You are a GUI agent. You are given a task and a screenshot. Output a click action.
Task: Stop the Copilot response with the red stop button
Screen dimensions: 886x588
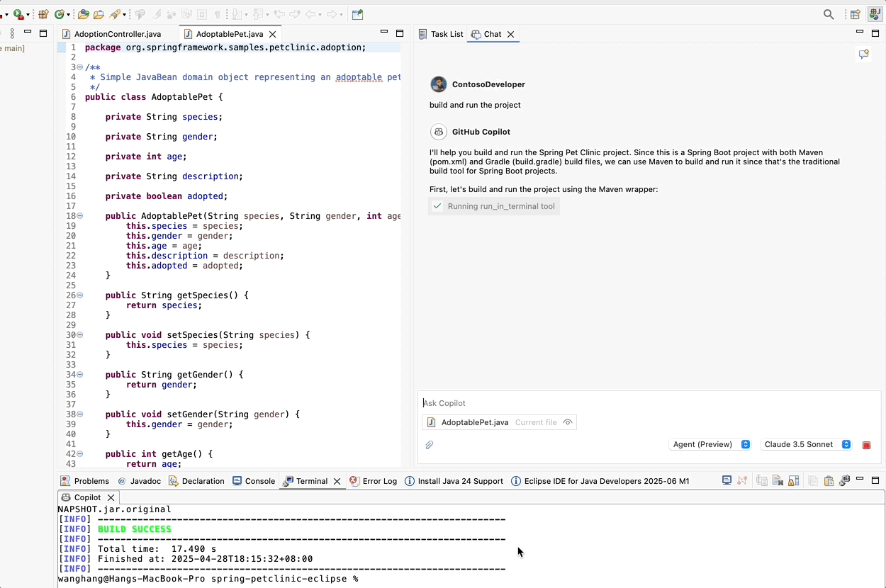866,445
